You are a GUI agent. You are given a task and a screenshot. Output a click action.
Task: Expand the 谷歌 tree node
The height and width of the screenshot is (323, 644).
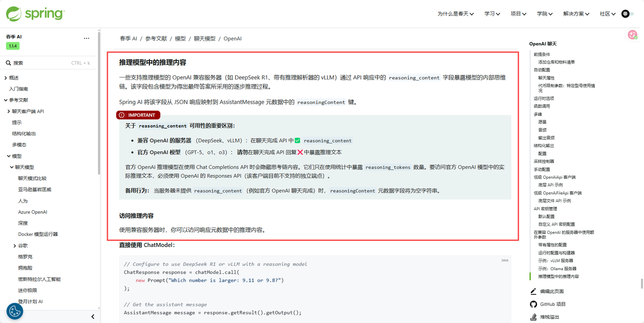(x=15, y=246)
